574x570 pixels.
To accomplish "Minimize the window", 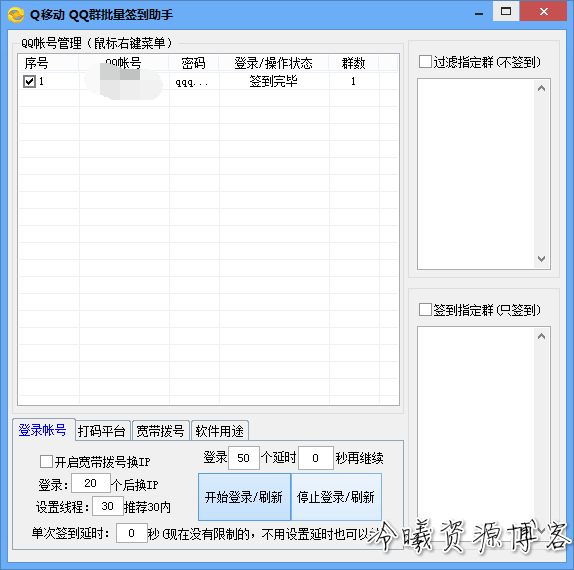I will pyautogui.click(x=479, y=14).
